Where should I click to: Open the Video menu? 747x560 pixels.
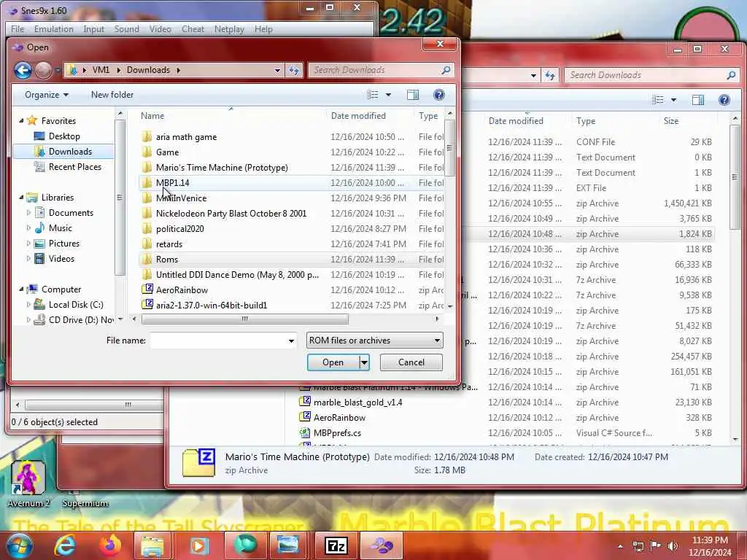point(160,29)
